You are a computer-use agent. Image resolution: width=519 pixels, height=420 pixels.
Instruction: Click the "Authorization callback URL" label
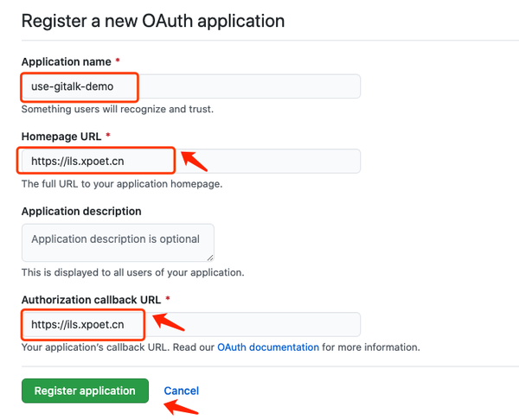[x=91, y=300]
